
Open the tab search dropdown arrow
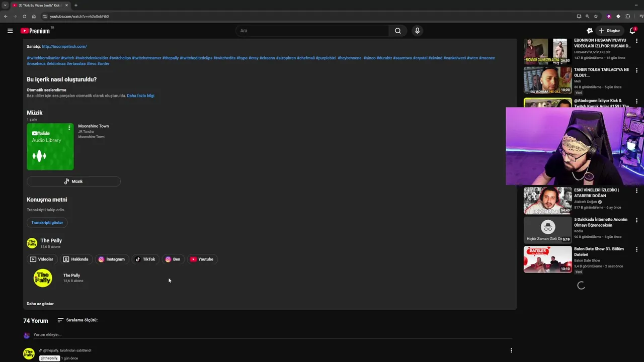[5, 5]
